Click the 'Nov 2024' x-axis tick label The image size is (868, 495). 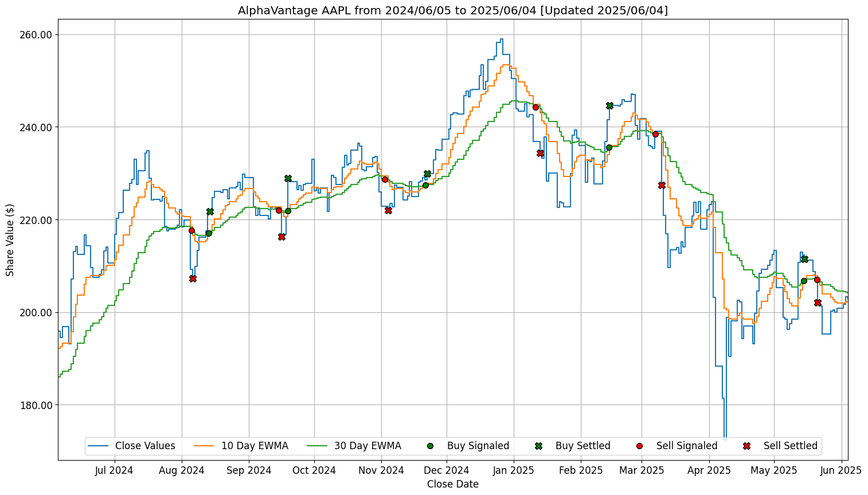[381, 470]
